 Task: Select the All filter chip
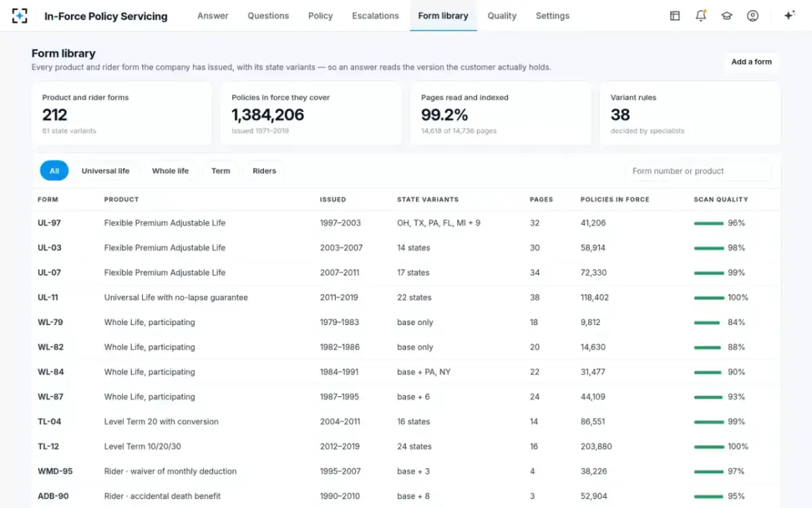[54, 171]
